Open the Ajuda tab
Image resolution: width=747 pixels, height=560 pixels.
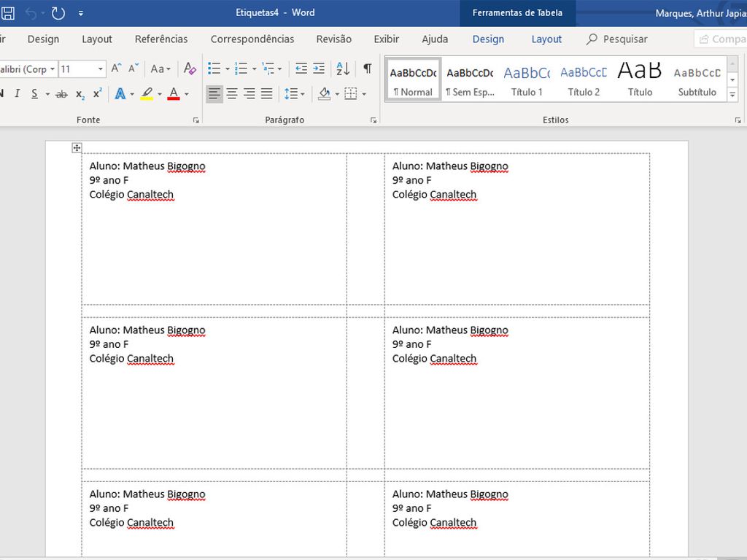[x=435, y=39]
